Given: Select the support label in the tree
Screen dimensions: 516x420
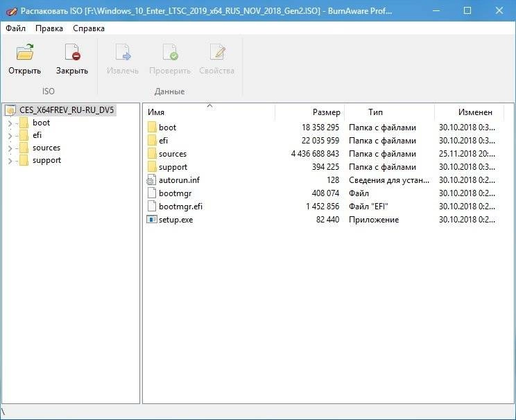Looking at the screenshot, I should [46, 161].
